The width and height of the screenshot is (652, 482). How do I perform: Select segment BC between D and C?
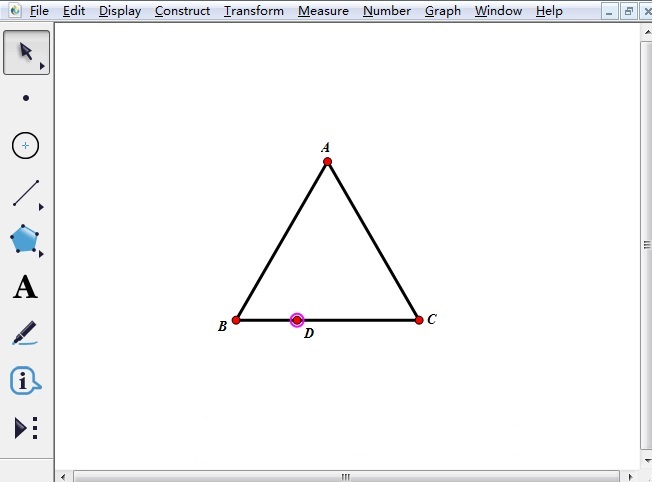358,320
